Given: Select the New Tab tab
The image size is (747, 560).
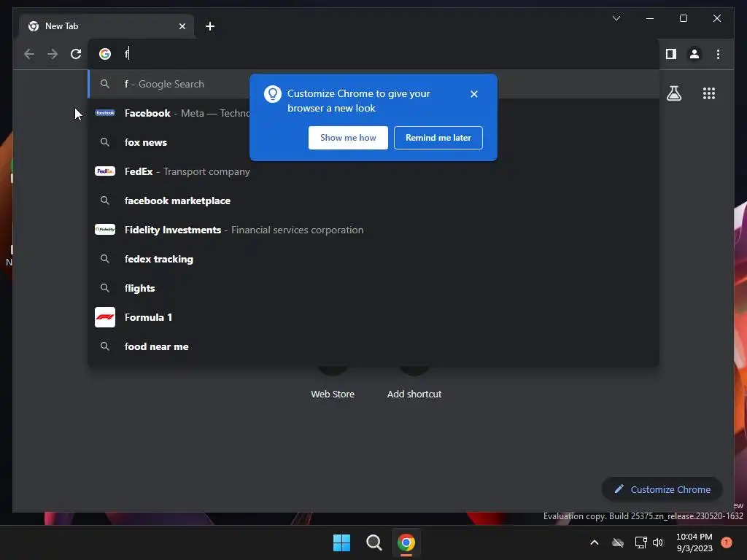Looking at the screenshot, I should click(107, 26).
